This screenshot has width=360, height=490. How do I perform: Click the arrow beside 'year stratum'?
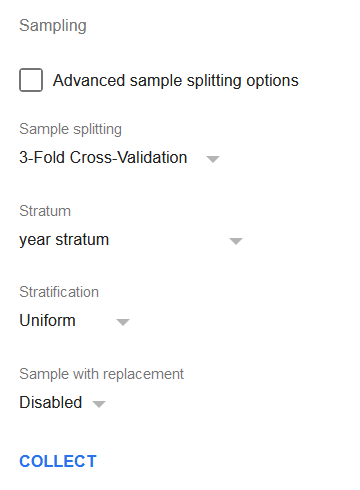point(236,241)
